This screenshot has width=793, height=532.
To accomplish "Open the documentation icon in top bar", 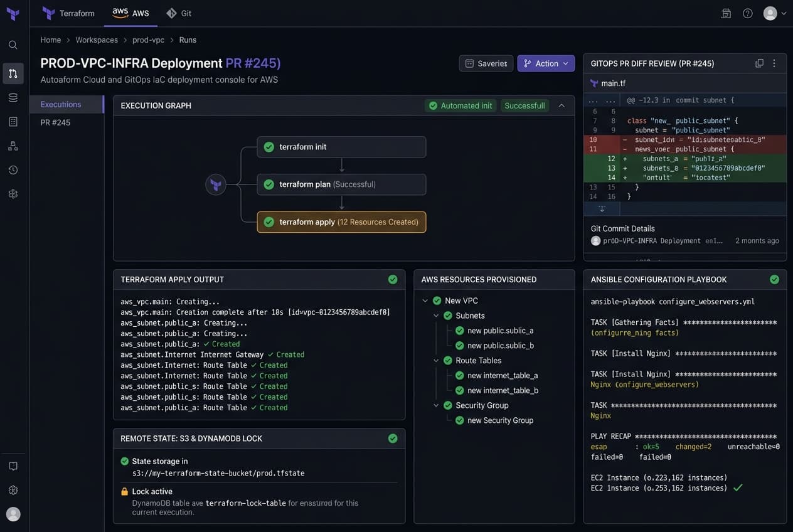I will point(726,13).
